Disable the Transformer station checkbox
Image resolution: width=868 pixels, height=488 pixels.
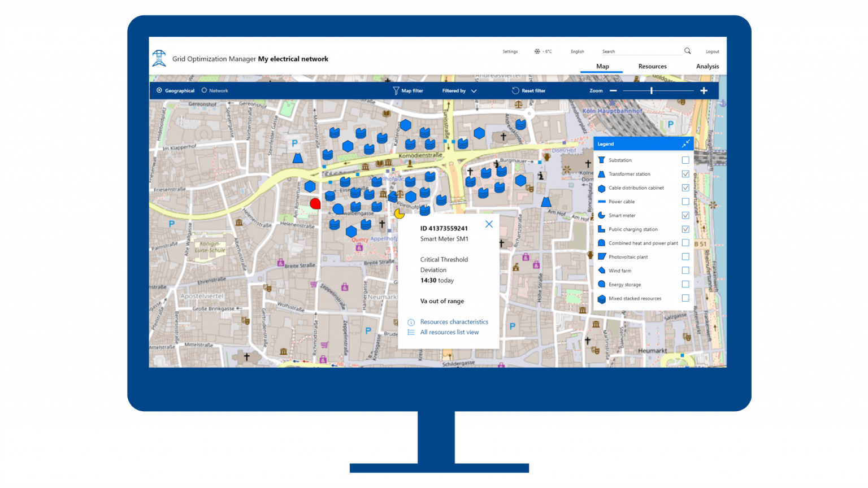pyautogui.click(x=685, y=174)
